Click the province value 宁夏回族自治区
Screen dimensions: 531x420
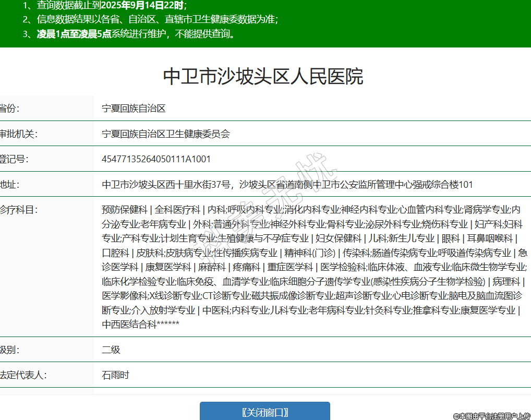coord(134,109)
